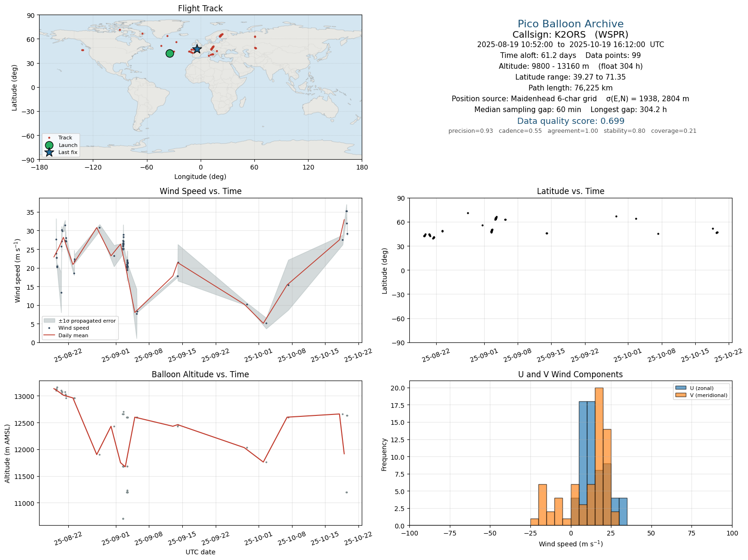
Task: Click the "Last fix" label in the map legend
Action: [68, 152]
